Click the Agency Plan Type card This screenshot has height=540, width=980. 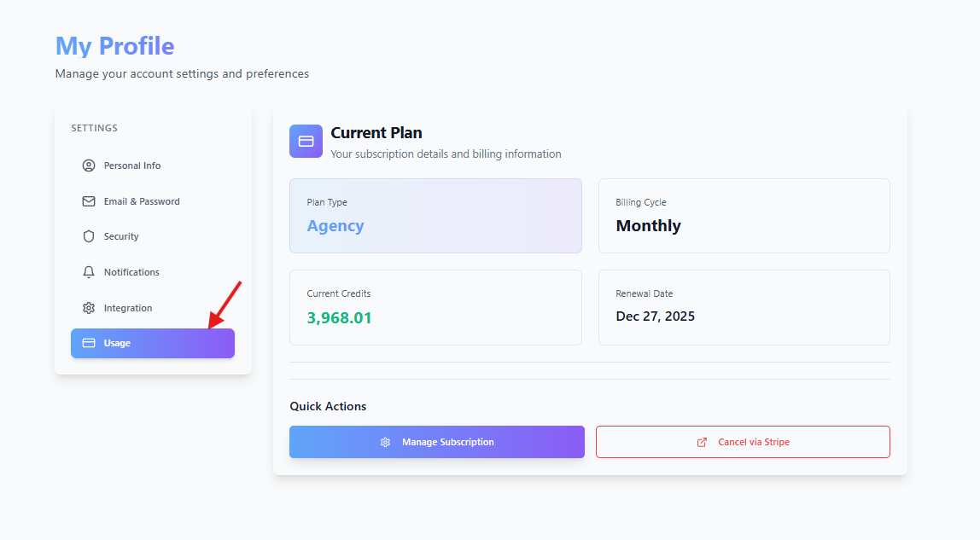pos(435,216)
